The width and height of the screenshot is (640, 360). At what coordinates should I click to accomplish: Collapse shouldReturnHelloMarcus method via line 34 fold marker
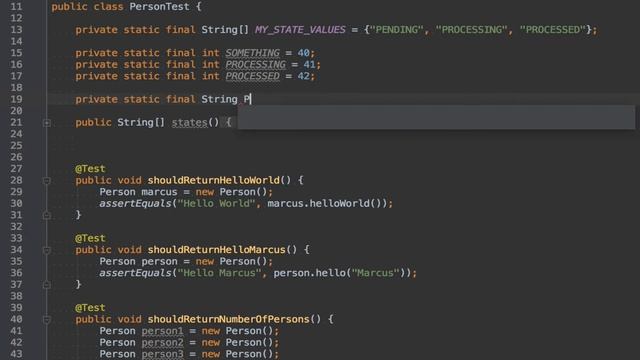(x=47, y=250)
